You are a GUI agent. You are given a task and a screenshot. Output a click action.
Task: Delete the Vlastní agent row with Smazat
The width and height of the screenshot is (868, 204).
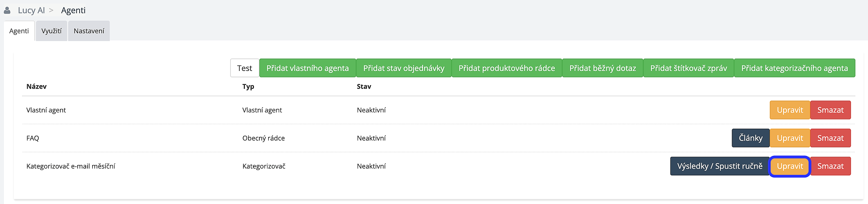830,110
